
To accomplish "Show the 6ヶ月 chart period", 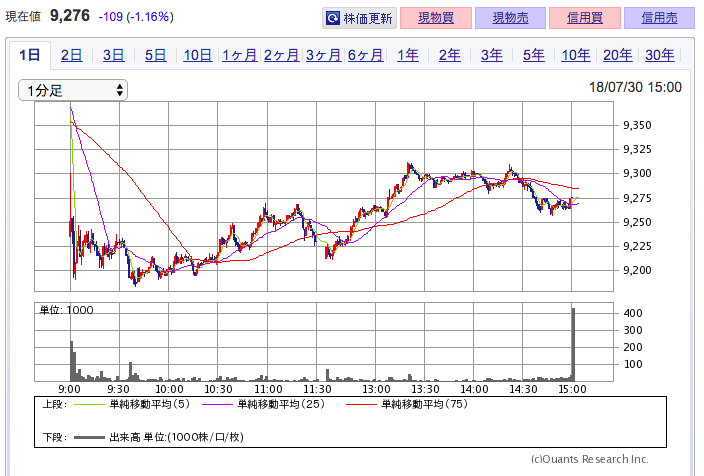I will (x=365, y=55).
